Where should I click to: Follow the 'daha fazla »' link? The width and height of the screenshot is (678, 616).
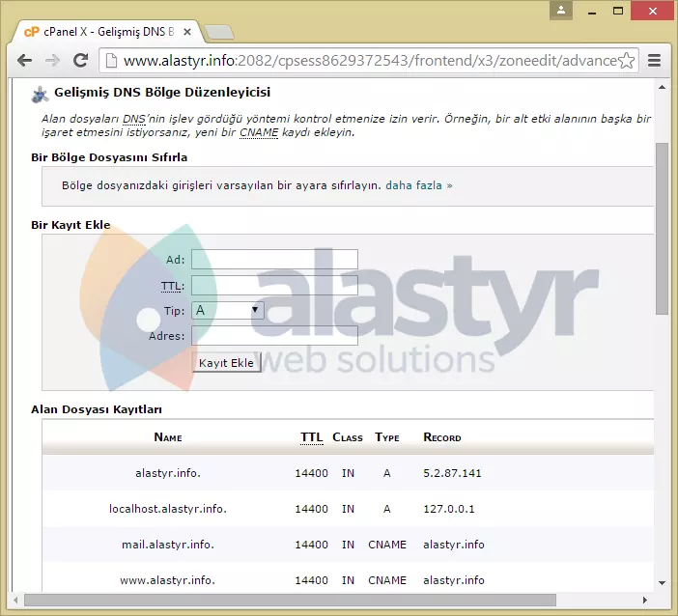pyautogui.click(x=418, y=185)
